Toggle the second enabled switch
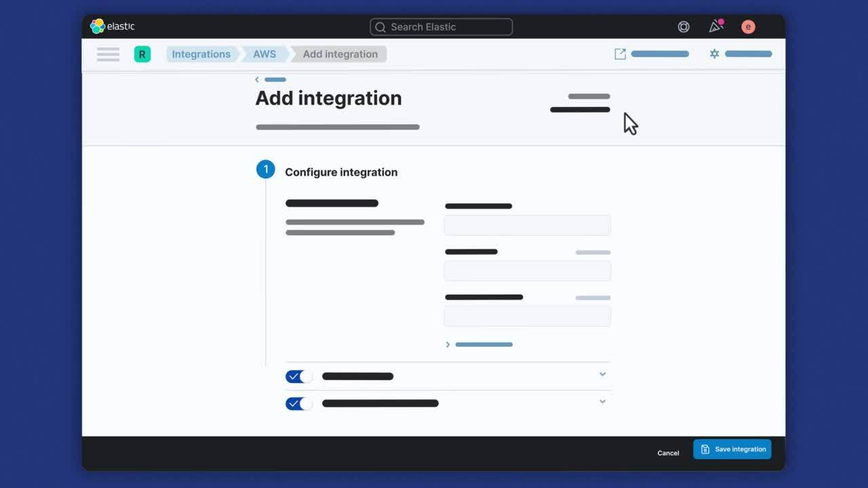868x488 pixels. click(x=299, y=403)
